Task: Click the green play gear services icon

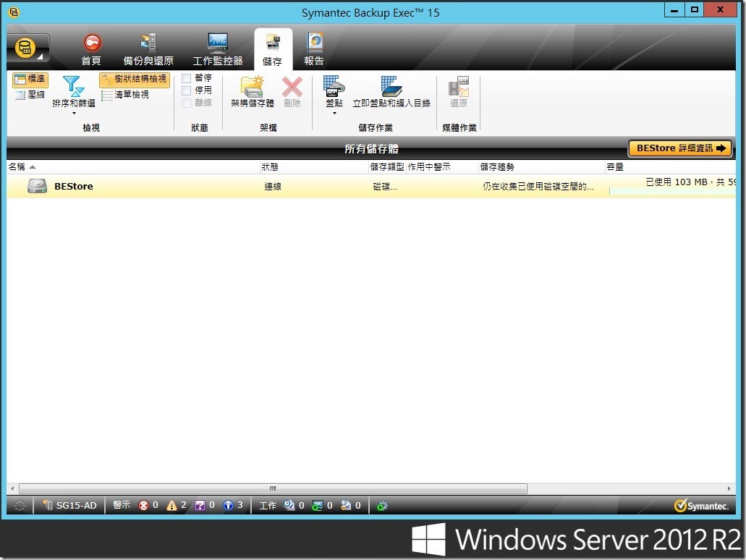Action: 382,506
